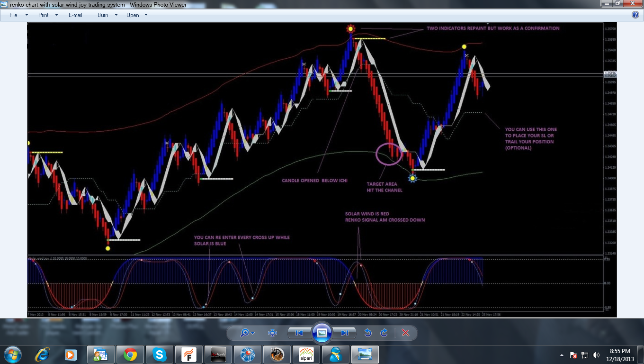Open the agent figure app on taskbar
Viewport: 644px width, 364px height.
point(336,354)
